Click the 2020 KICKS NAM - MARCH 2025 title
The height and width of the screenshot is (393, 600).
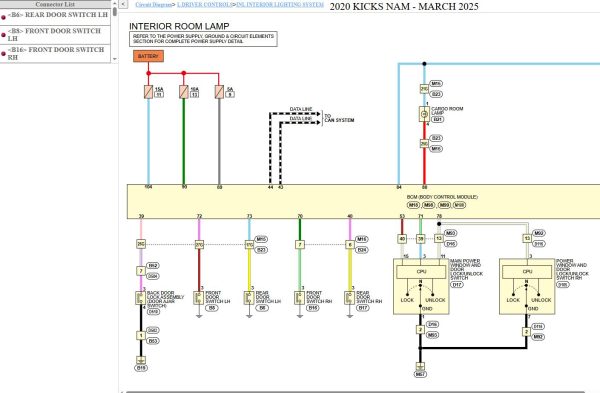pos(404,7)
